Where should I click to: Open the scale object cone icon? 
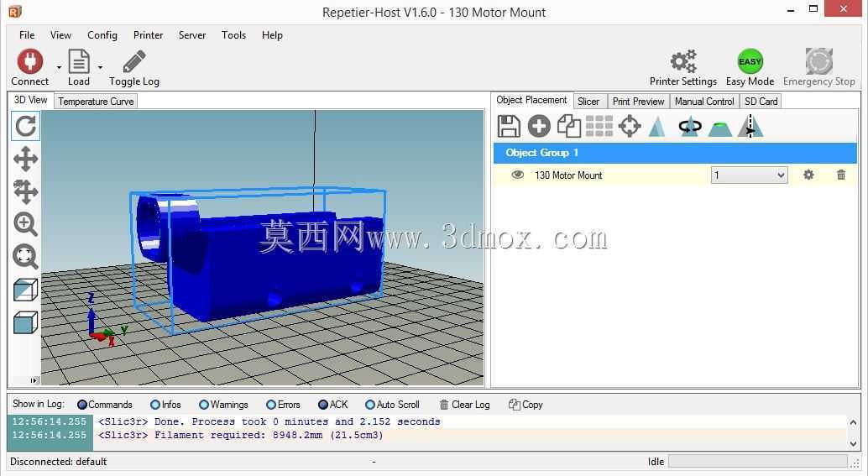(x=657, y=126)
